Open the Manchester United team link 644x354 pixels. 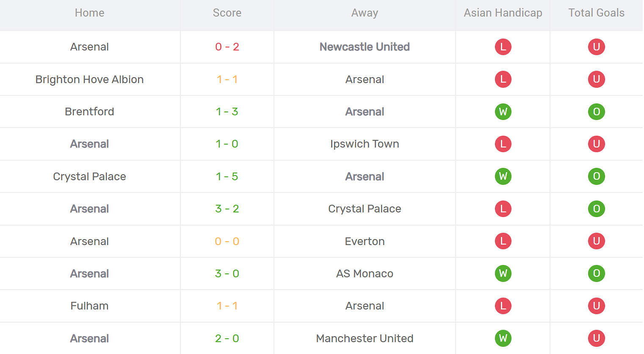pos(365,338)
